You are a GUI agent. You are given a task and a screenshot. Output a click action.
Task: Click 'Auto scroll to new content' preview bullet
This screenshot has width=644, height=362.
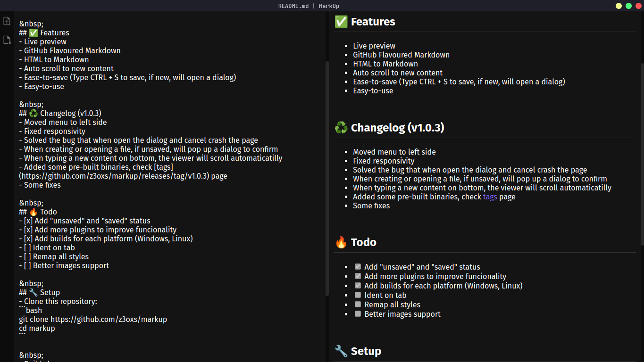coord(398,73)
